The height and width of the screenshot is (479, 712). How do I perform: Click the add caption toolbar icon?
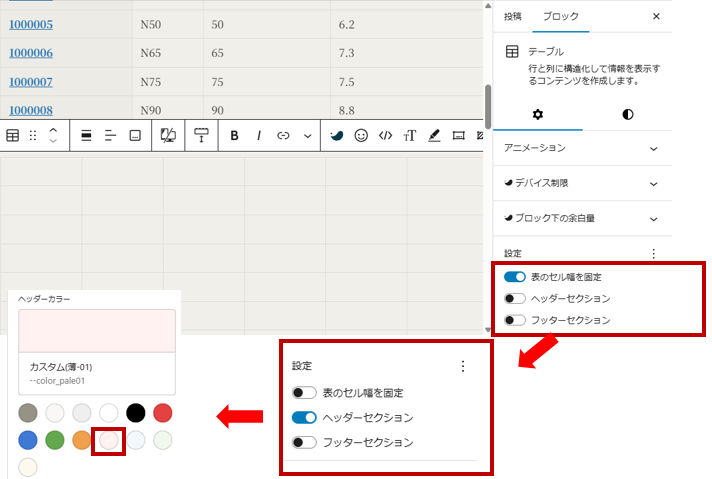click(x=135, y=135)
